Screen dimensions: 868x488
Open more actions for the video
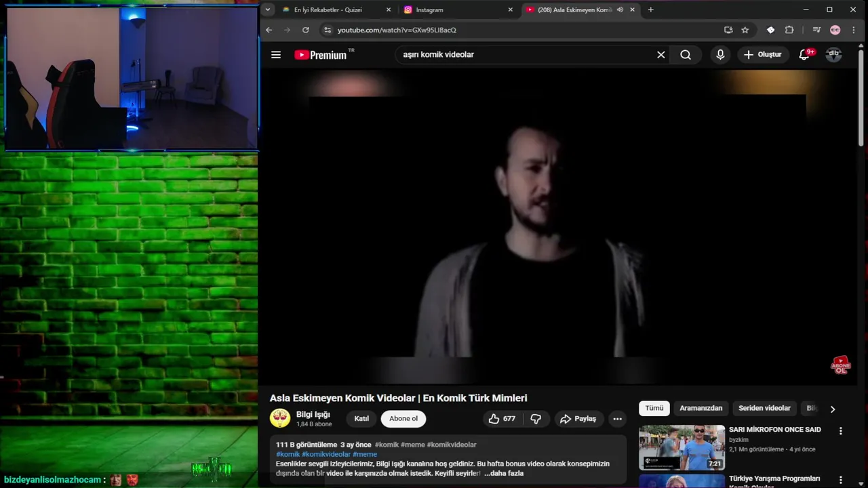coord(617,419)
